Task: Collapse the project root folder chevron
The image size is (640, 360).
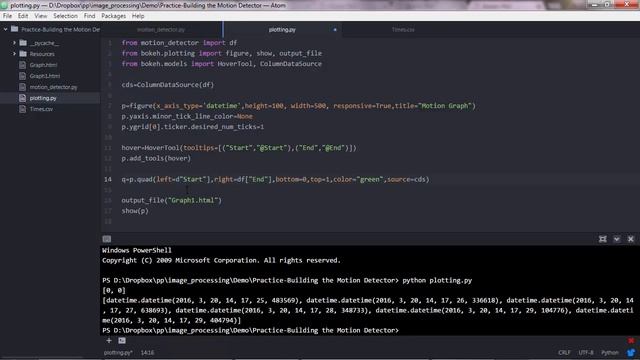Action: 6,29
